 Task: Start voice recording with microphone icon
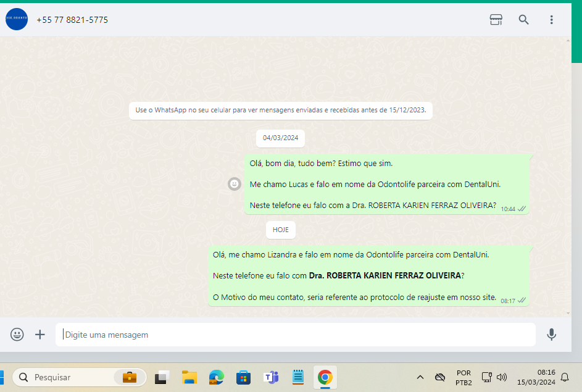[551, 335]
